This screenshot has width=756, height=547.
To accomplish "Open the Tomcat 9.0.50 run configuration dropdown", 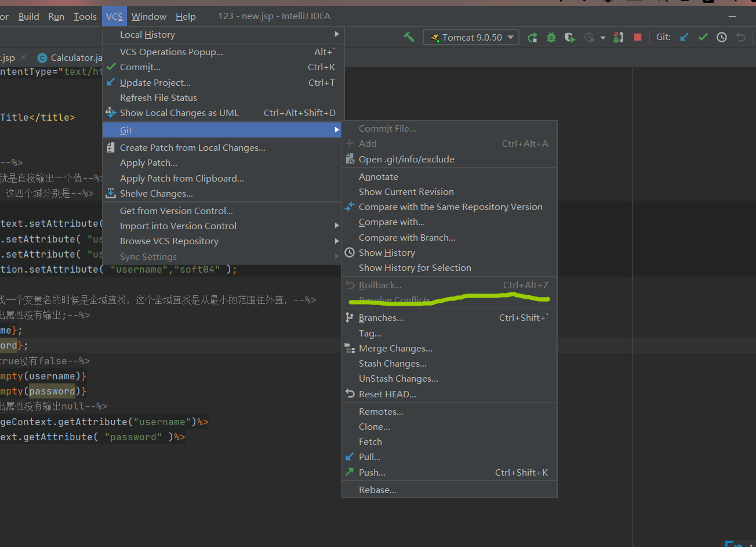I will click(x=471, y=37).
